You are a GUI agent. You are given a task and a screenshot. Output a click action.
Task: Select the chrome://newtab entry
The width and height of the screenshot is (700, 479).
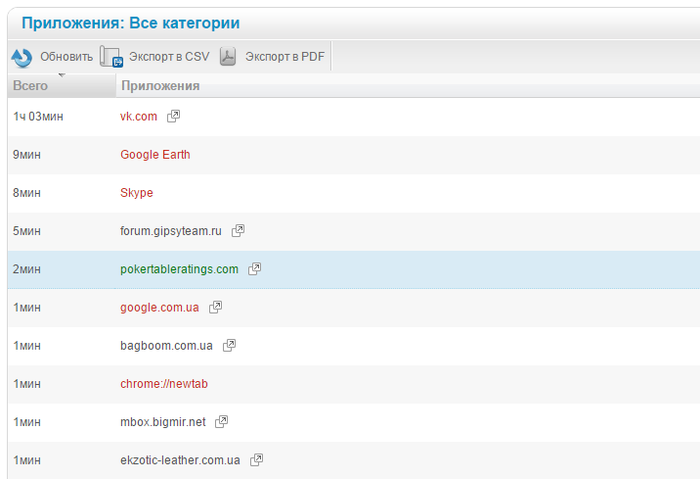click(x=164, y=384)
